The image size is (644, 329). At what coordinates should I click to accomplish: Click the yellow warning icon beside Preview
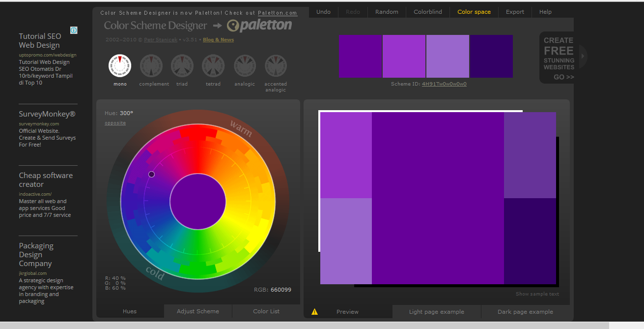[314, 312]
